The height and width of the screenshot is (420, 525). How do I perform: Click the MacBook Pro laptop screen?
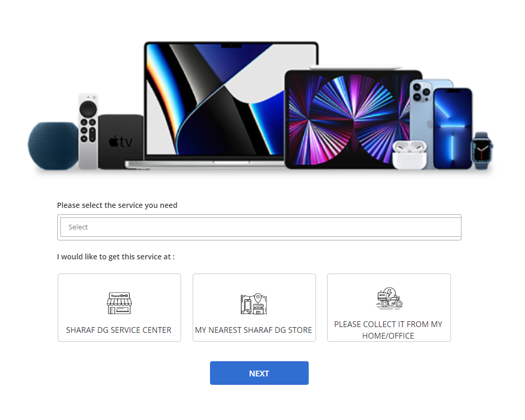pyautogui.click(x=231, y=99)
